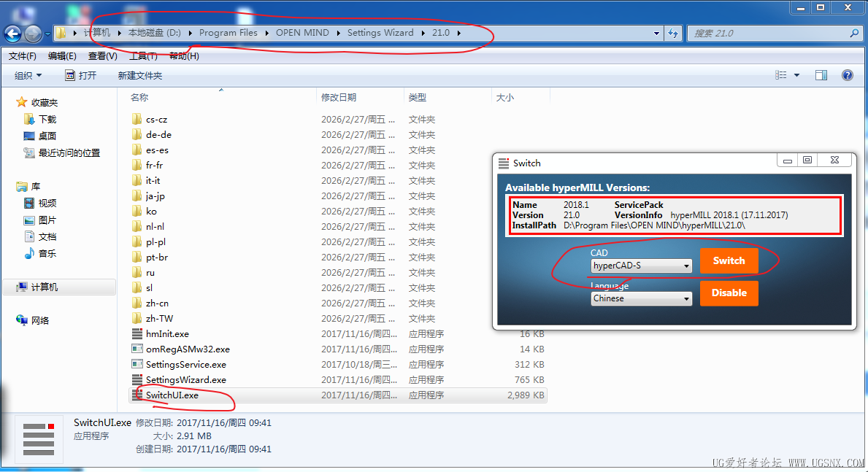Select the pt-br folder icon
Screen dimensions: 868x472
coord(137,258)
